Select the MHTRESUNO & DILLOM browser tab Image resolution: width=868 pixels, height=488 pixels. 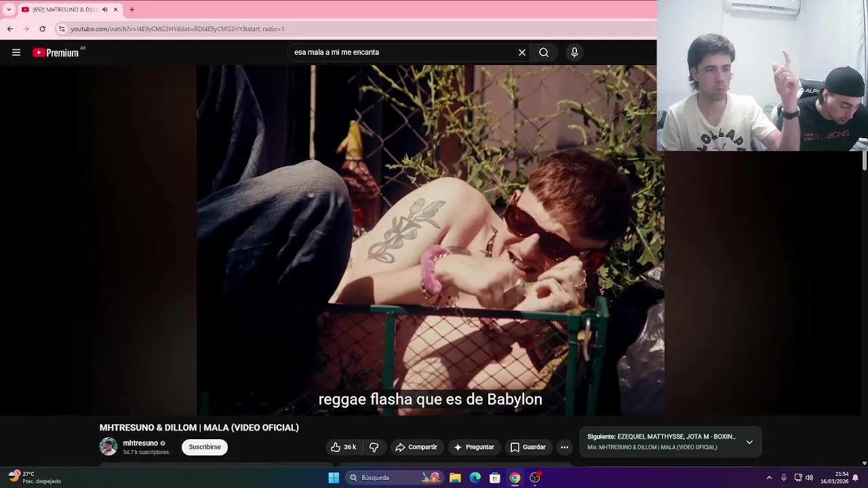click(x=69, y=9)
